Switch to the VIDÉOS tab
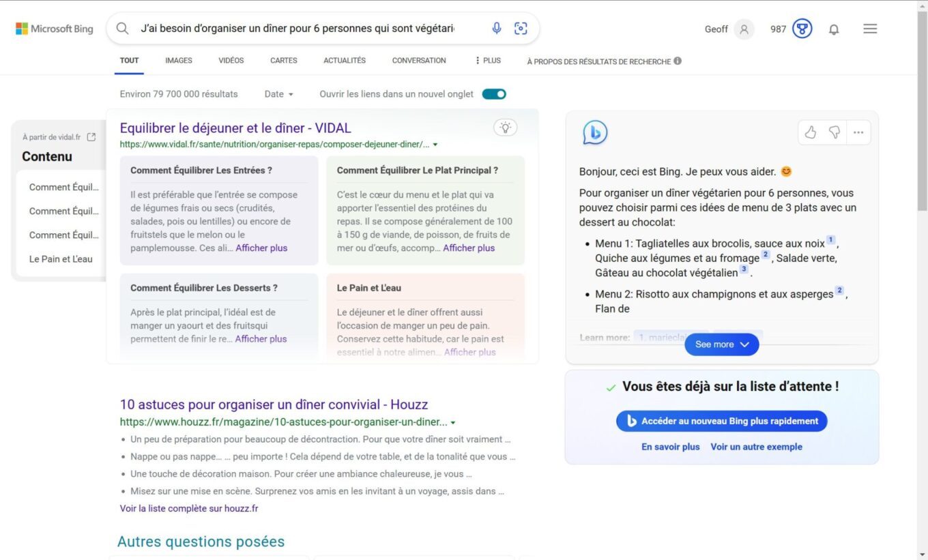 231,61
